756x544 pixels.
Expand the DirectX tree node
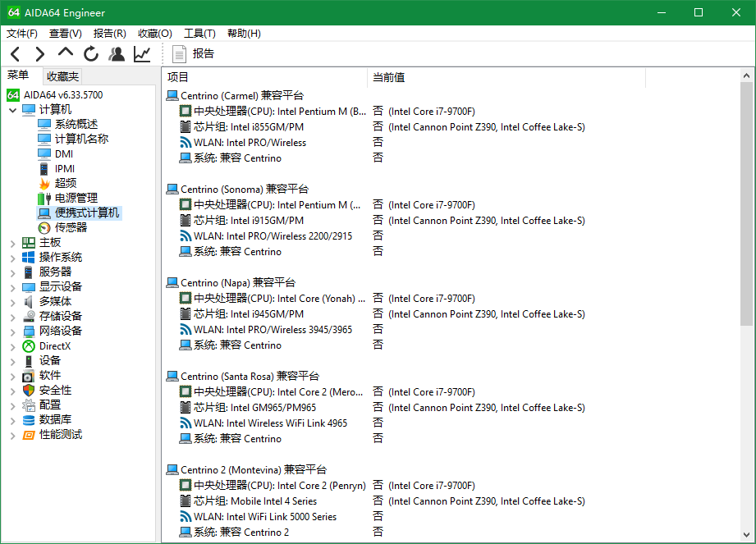tap(12, 347)
